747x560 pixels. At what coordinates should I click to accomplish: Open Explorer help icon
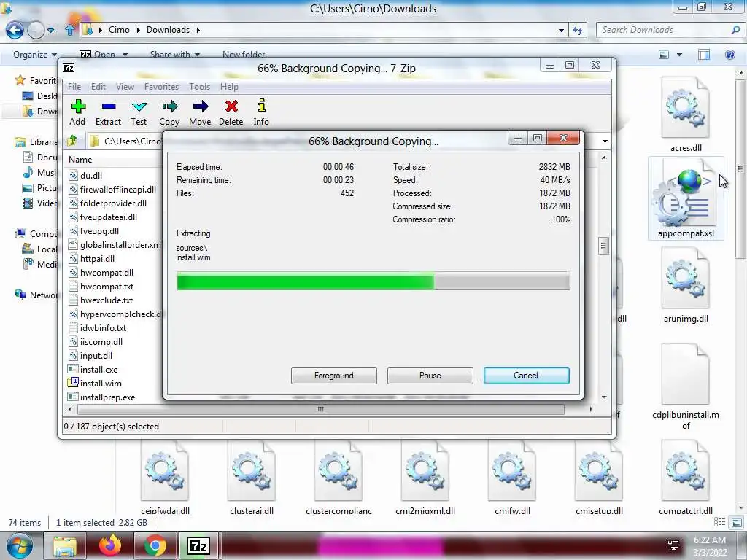click(x=729, y=54)
